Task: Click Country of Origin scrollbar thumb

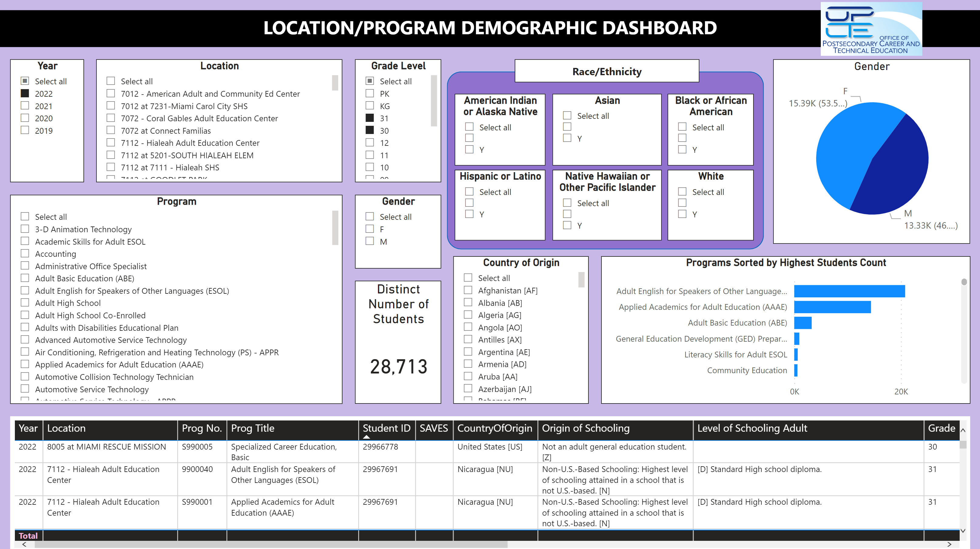Action: (x=581, y=280)
